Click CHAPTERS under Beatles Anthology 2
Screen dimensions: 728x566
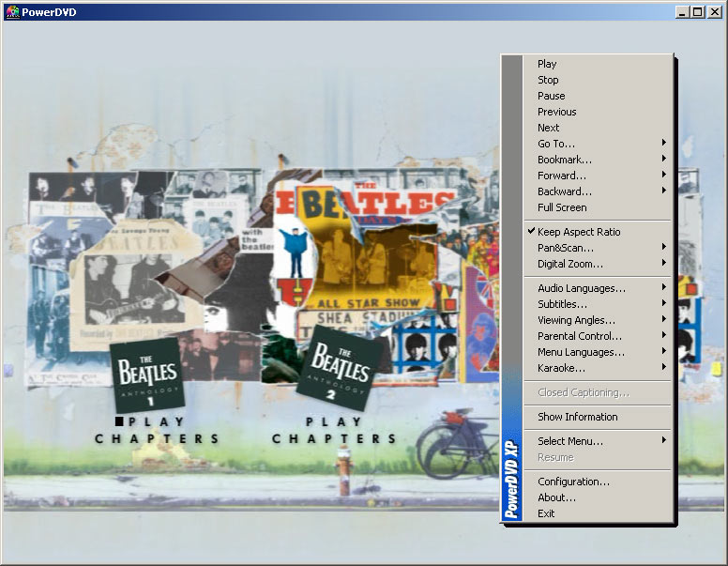click(334, 438)
